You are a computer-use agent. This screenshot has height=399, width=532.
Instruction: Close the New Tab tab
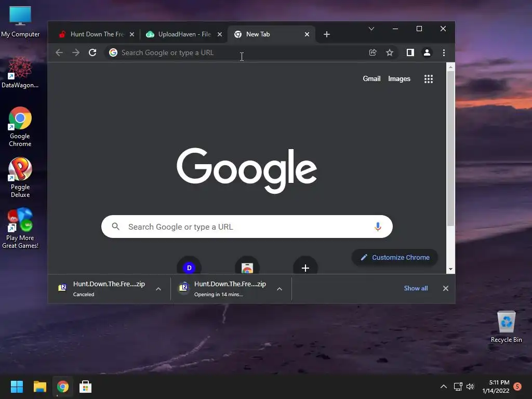307,34
